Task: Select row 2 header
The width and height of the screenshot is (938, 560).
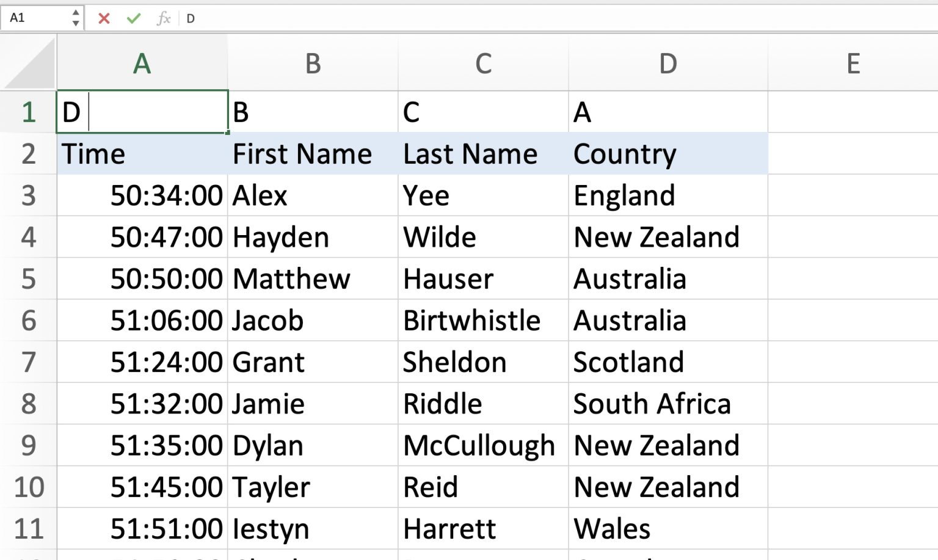Action: pos(28,154)
